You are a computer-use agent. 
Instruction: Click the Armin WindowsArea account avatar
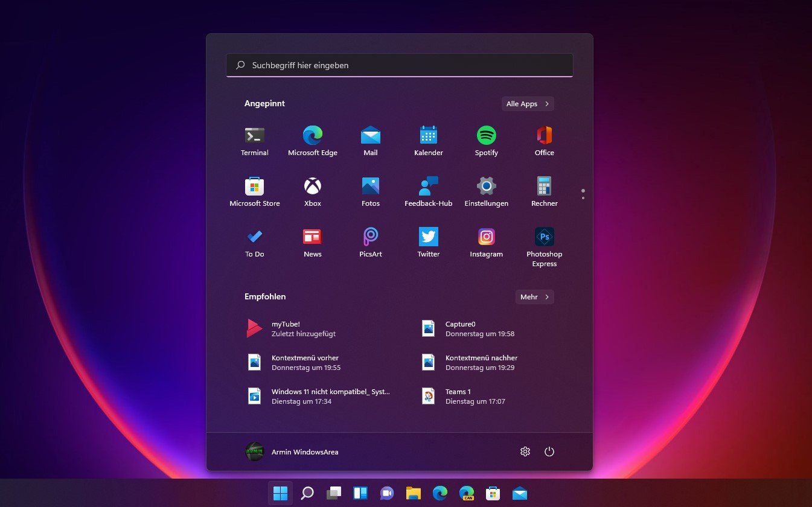click(x=254, y=451)
